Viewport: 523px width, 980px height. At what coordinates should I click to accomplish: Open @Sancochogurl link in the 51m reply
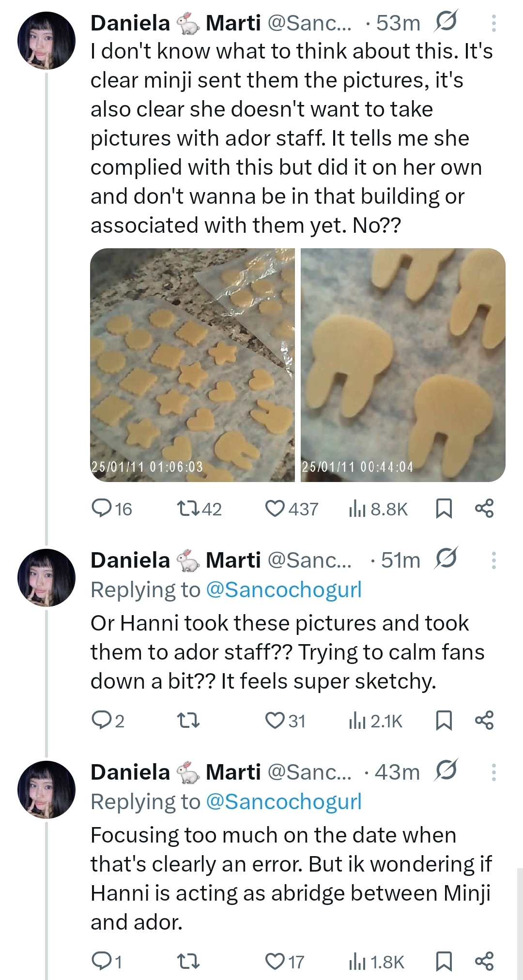point(284,589)
